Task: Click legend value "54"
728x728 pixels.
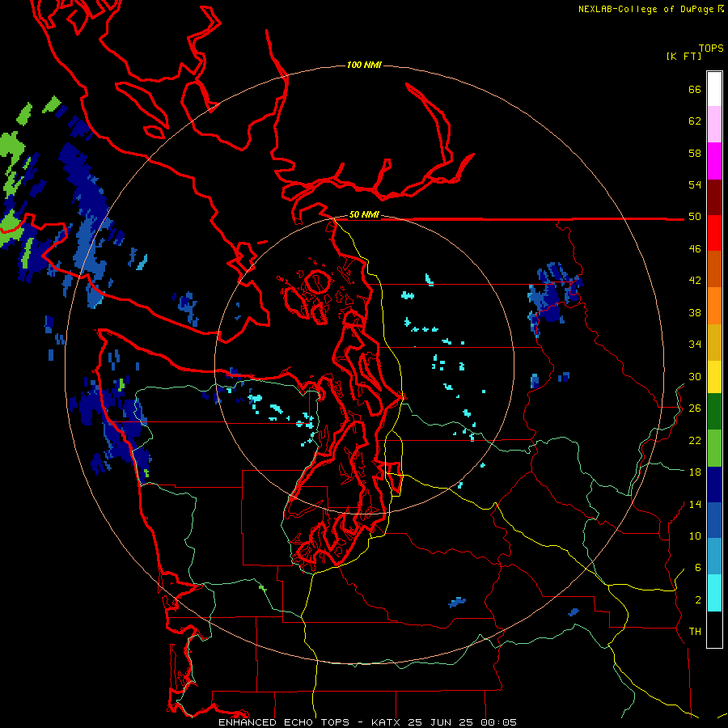Action: click(695, 184)
